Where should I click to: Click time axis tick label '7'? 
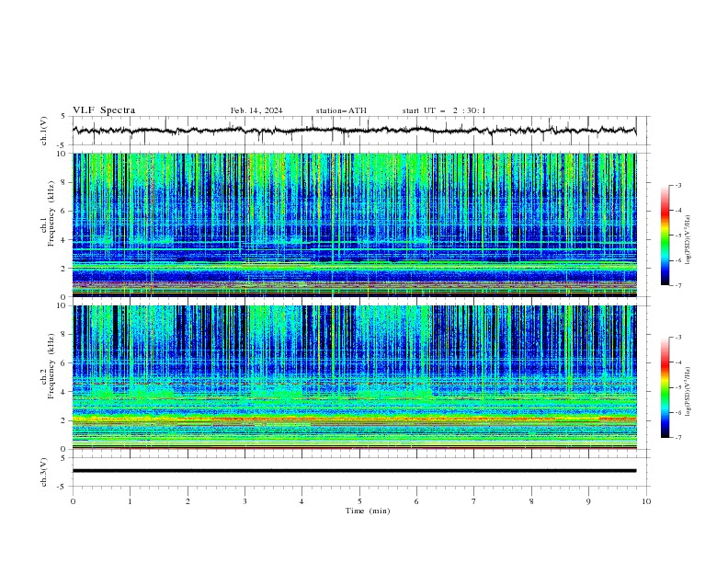pos(474,501)
